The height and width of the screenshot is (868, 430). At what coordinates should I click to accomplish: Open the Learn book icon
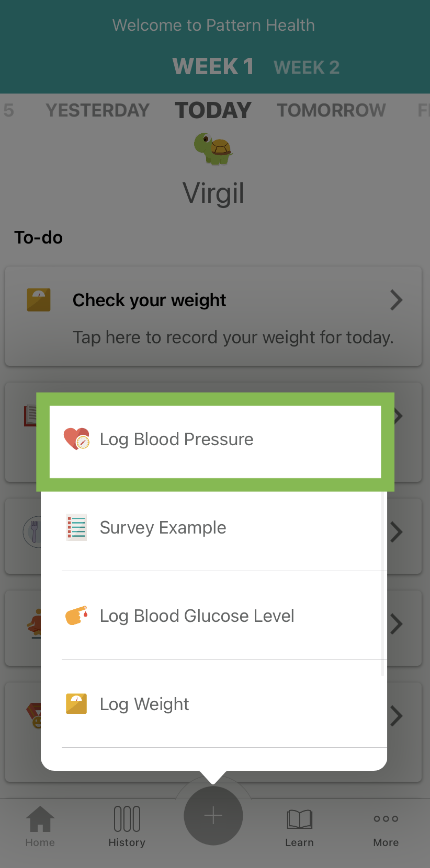pos(299,819)
